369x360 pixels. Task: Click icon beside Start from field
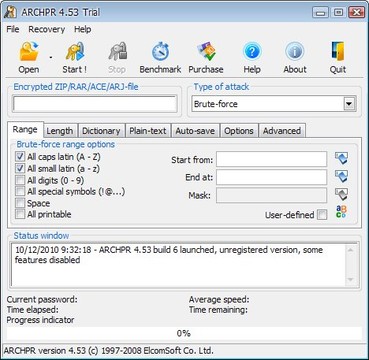click(341, 158)
